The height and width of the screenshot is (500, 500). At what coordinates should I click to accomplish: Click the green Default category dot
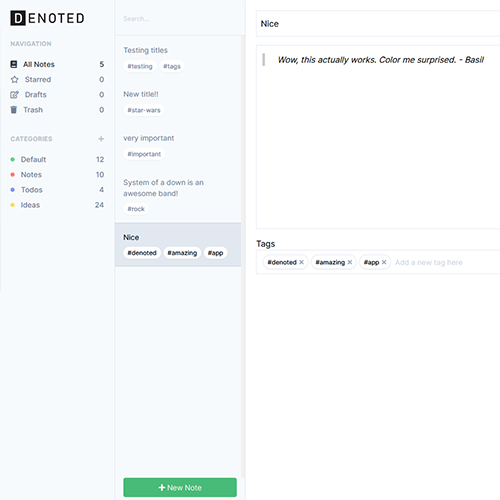(x=12, y=159)
